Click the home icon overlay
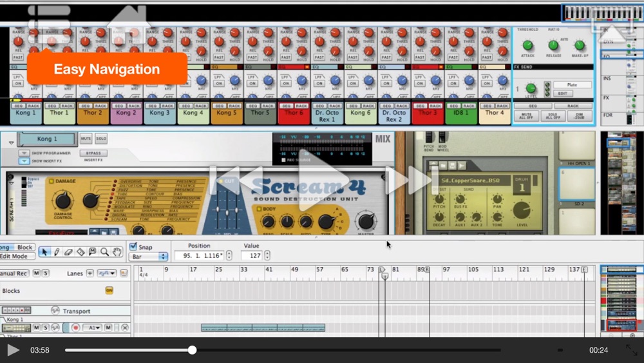The height and width of the screenshot is (363, 644). [128, 24]
